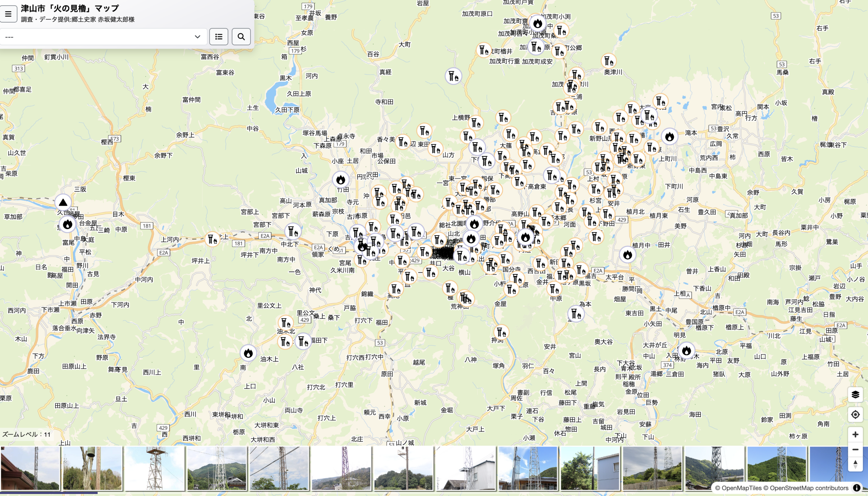868x496 pixels.
Task: Click the locate-me crosshair control
Action: (x=855, y=415)
